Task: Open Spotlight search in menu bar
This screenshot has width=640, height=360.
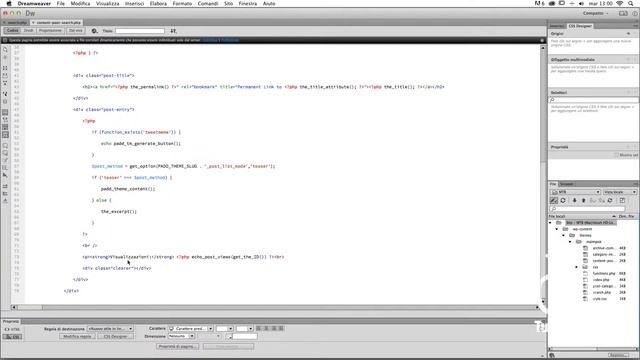Action: [631, 3]
